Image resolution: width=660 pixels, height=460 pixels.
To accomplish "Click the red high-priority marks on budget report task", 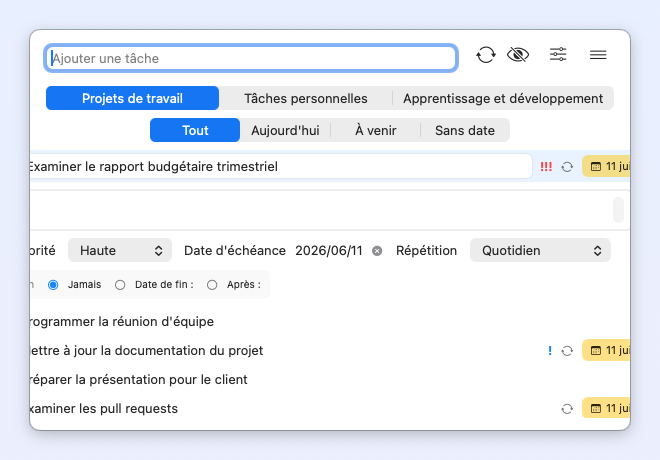I will tap(546, 167).
